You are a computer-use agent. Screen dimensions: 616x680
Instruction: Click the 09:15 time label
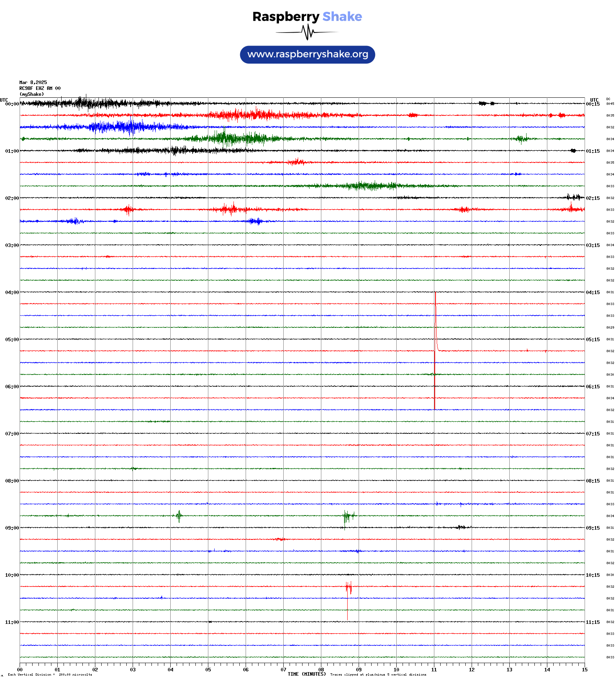point(593,528)
